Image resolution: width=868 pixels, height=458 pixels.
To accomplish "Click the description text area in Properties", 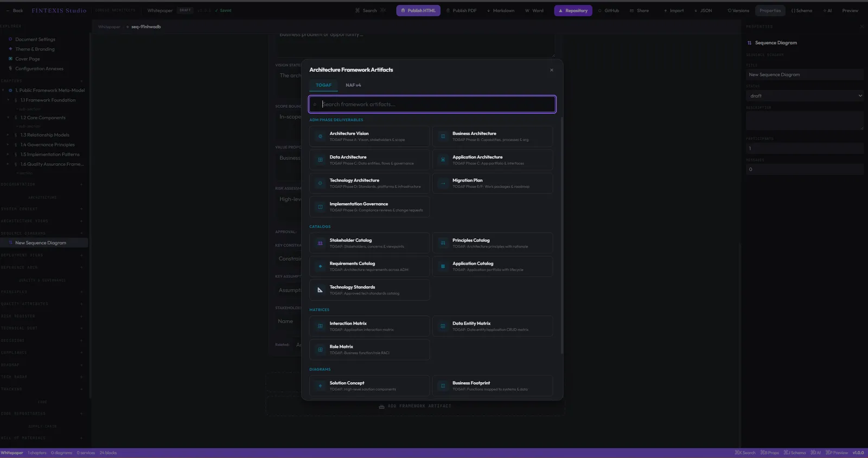I will [x=805, y=120].
